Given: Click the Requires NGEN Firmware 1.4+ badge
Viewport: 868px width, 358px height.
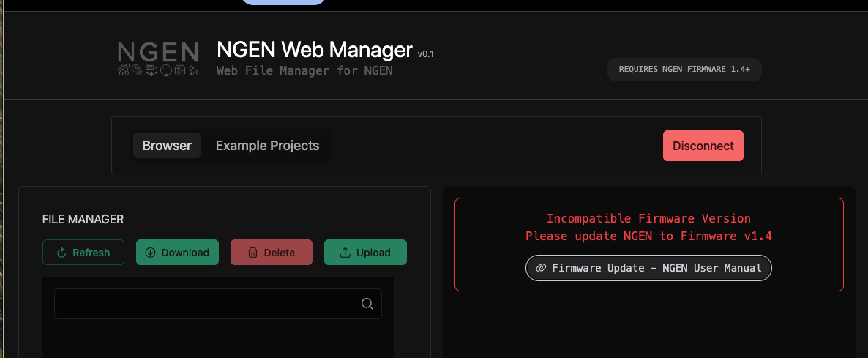Looking at the screenshot, I should pyautogui.click(x=684, y=69).
